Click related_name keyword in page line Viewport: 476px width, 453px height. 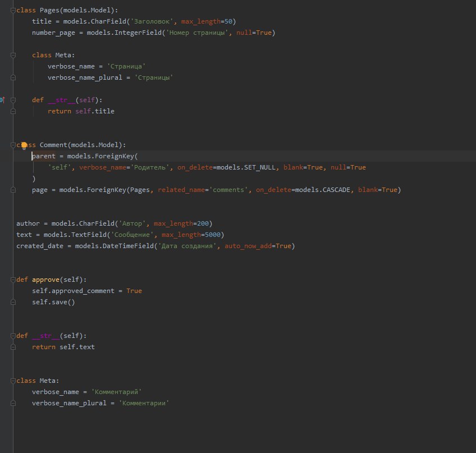pos(181,190)
